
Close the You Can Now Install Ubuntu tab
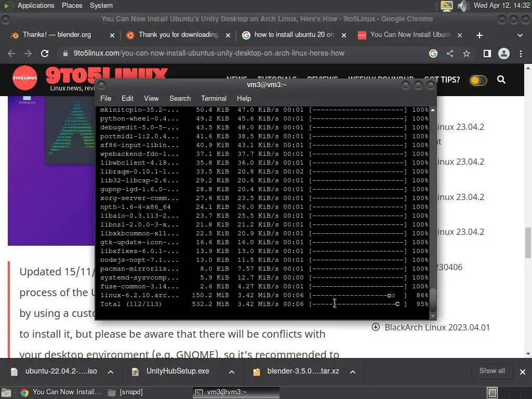click(x=460, y=35)
